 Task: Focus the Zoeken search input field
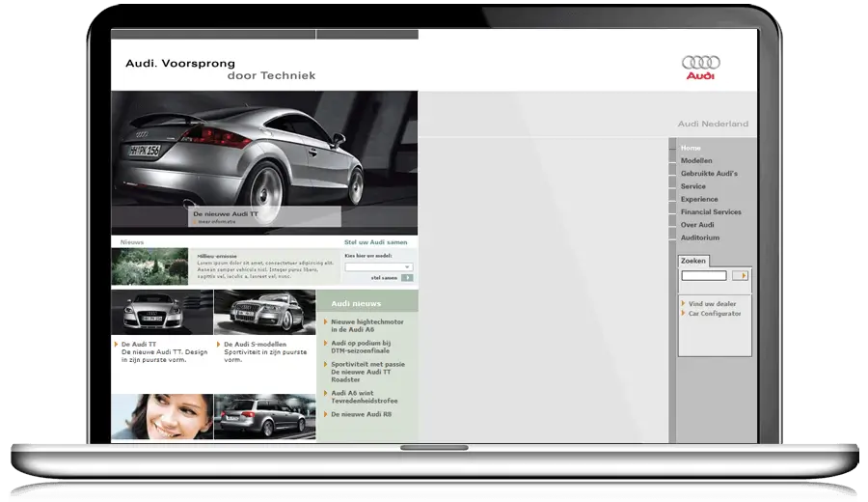click(704, 275)
